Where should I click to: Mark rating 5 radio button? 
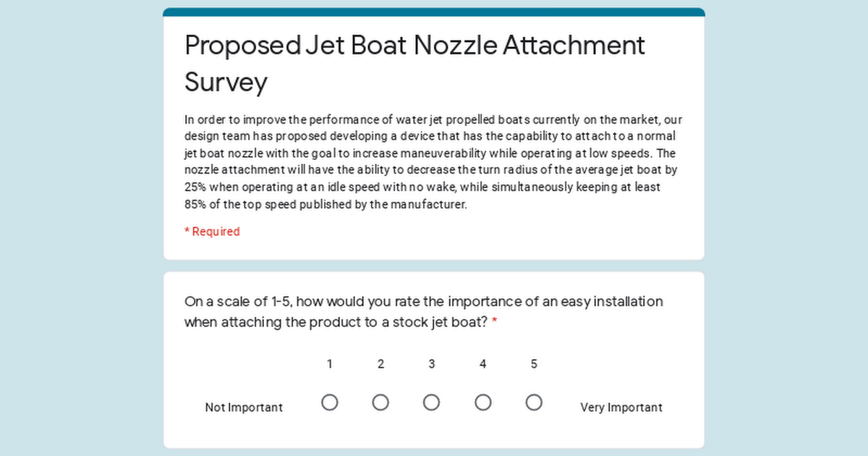click(534, 402)
